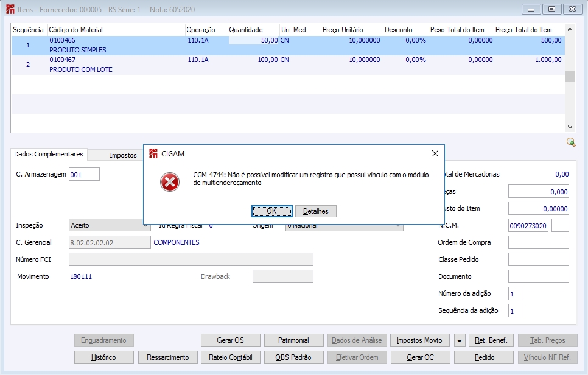The width and height of the screenshot is (588, 375).
Task: Open the arrow dropdown beside Impostos Movto
Action: point(460,340)
